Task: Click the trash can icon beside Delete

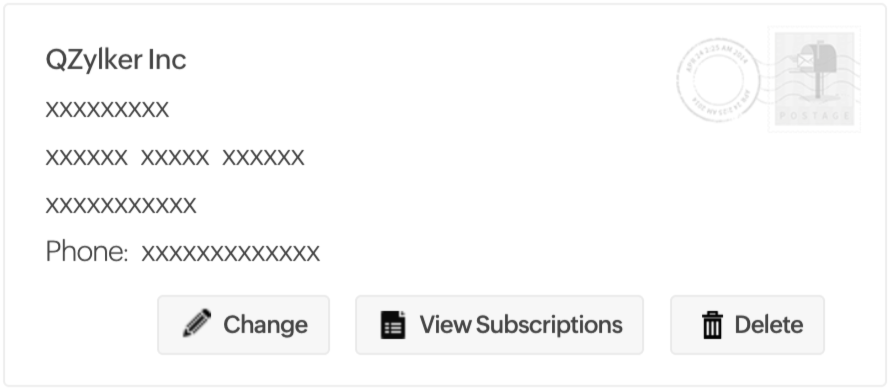Action: pos(712,325)
